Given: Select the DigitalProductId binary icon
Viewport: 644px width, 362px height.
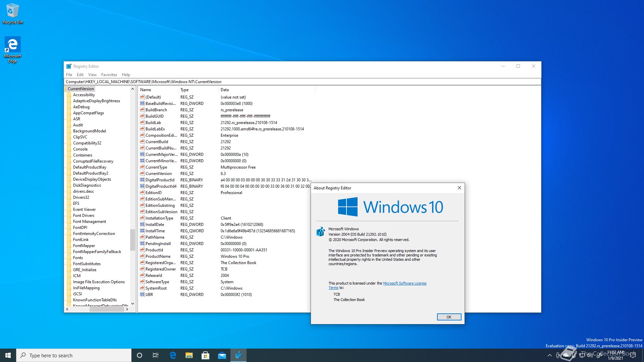Looking at the screenshot, I should pos(142,180).
